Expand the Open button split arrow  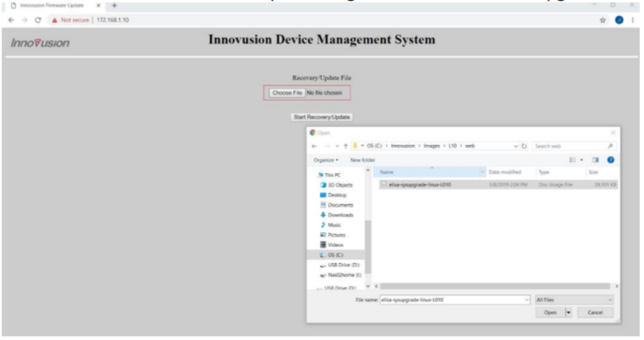tap(568, 313)
